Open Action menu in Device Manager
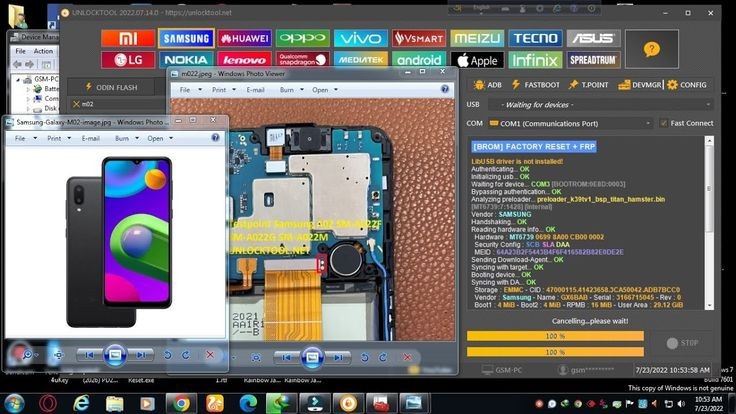 click(x=43, y=51)
